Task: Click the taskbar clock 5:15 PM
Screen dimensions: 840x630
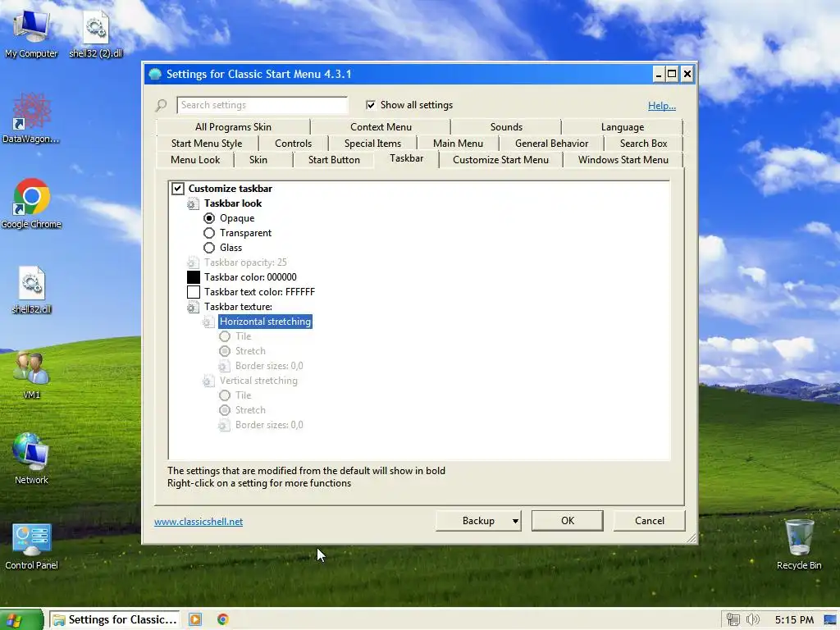Action: (x=794, y=620)
